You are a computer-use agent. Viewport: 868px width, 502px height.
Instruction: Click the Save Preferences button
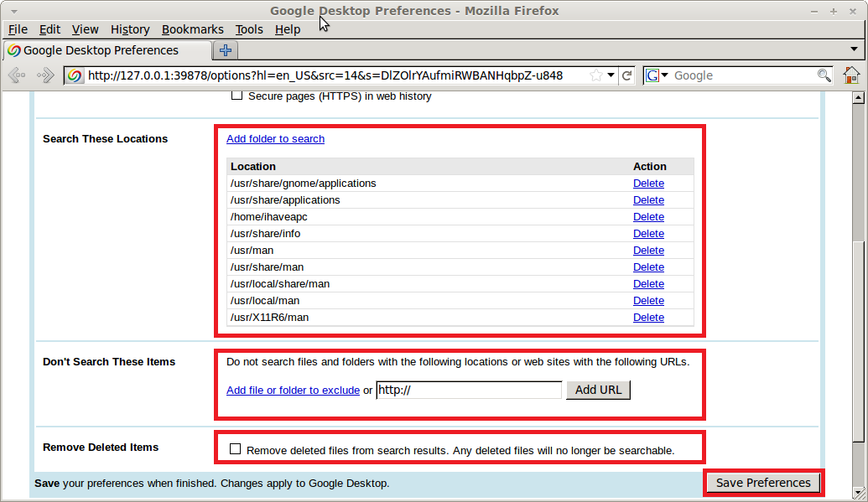tap(763, 483)
